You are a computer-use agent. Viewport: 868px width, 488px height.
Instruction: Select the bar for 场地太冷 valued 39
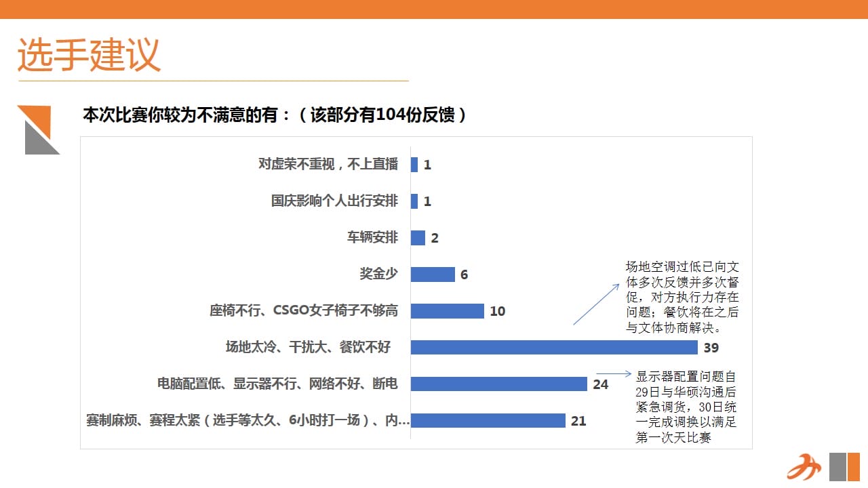554,347
